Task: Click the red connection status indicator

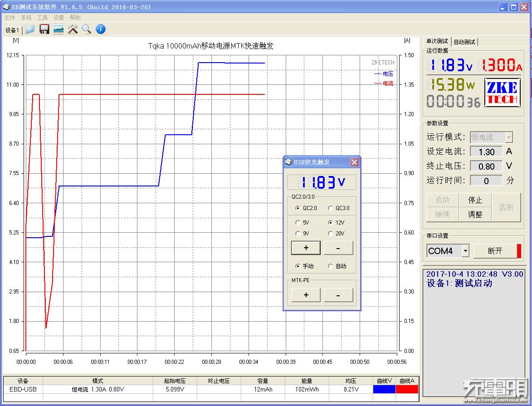Action: click(x=519, y=251)
